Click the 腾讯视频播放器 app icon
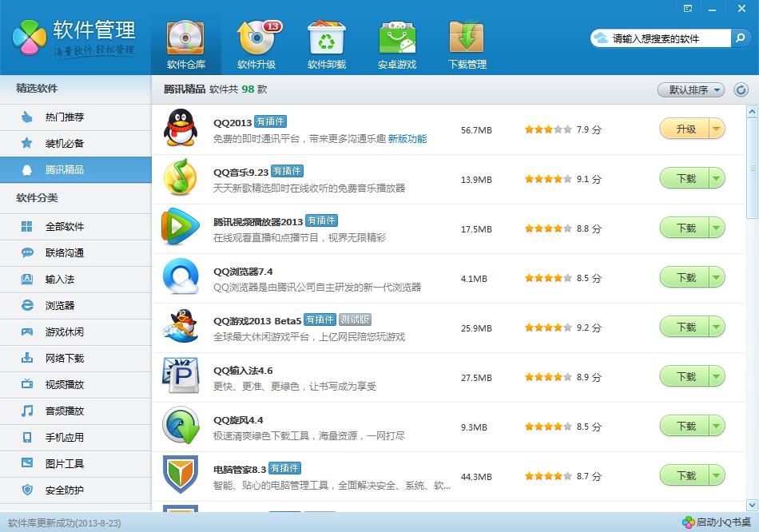The height and width of the screenshot is (532, 759). (x=180, y=227)
